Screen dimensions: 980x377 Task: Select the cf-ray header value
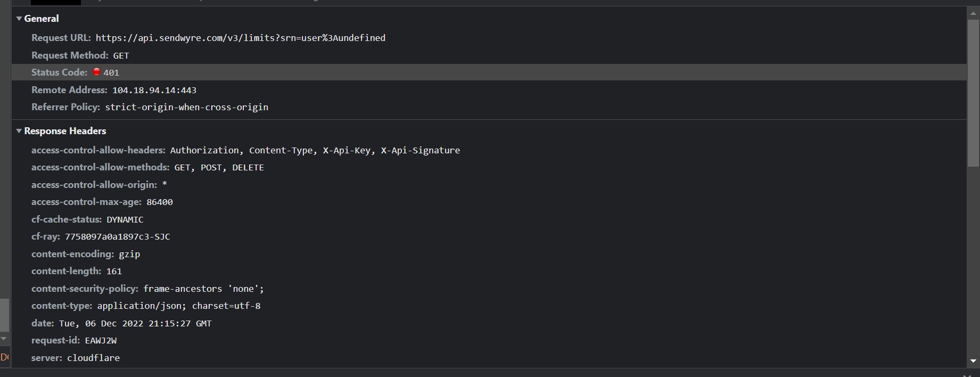click(118, 236)
